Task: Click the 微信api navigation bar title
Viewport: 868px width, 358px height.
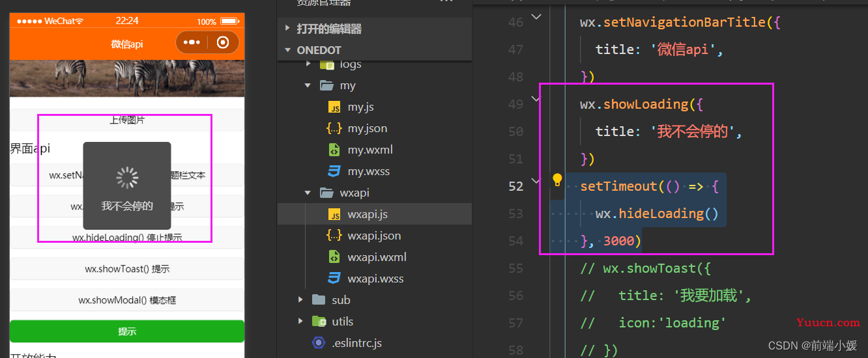Action: pos(127,44)
